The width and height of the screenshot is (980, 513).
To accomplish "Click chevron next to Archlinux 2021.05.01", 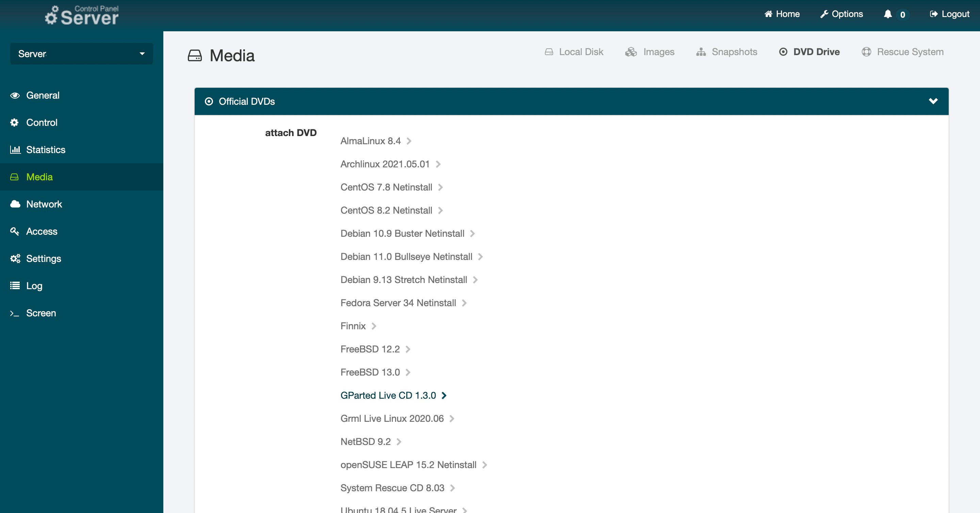I will [x=438, y=164].
